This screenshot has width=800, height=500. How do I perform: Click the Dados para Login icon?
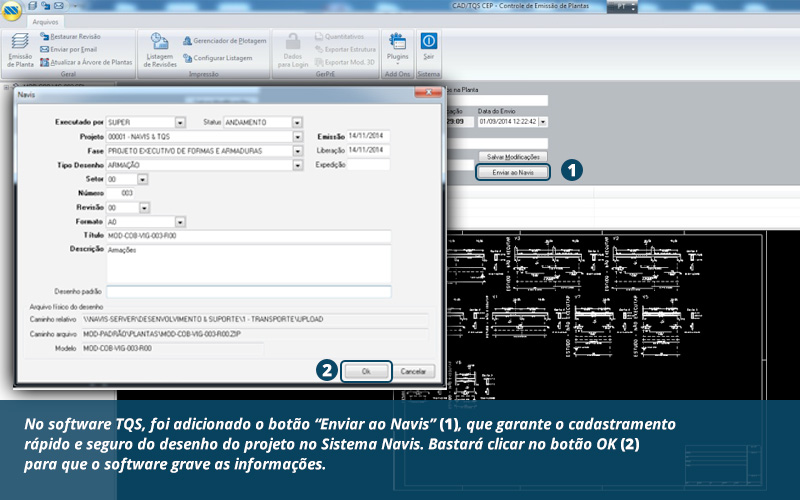293,49
